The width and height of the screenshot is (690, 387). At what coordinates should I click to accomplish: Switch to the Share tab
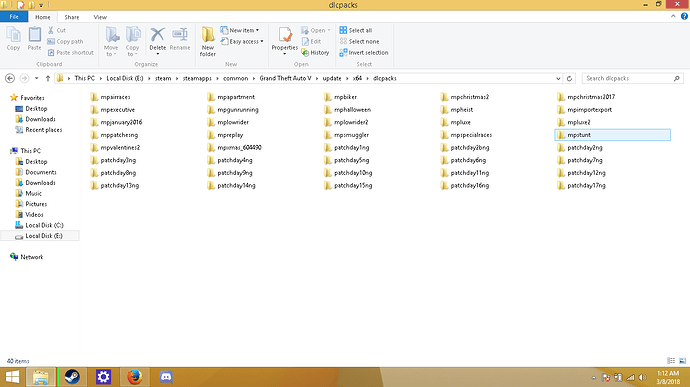(72, 17)
